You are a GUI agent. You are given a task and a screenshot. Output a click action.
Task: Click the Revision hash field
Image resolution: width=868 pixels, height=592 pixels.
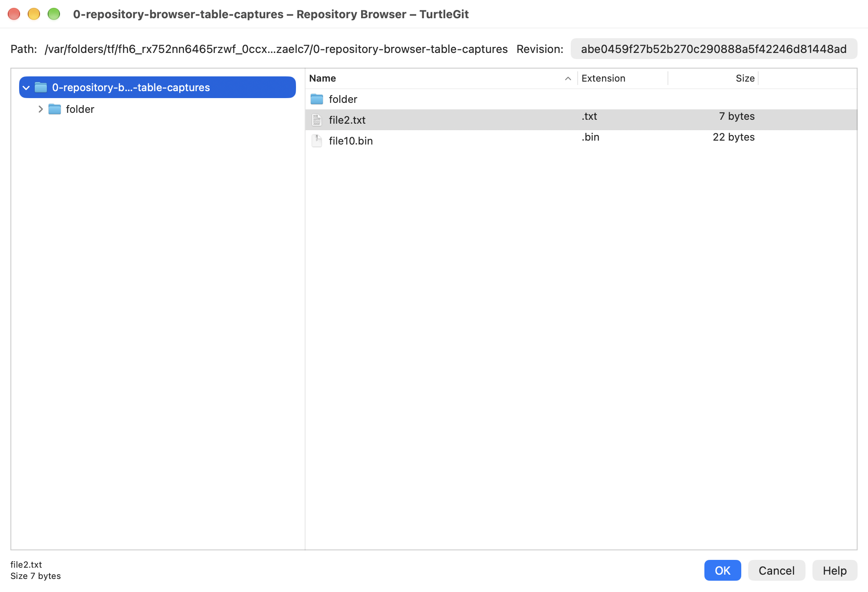(714, 49)
